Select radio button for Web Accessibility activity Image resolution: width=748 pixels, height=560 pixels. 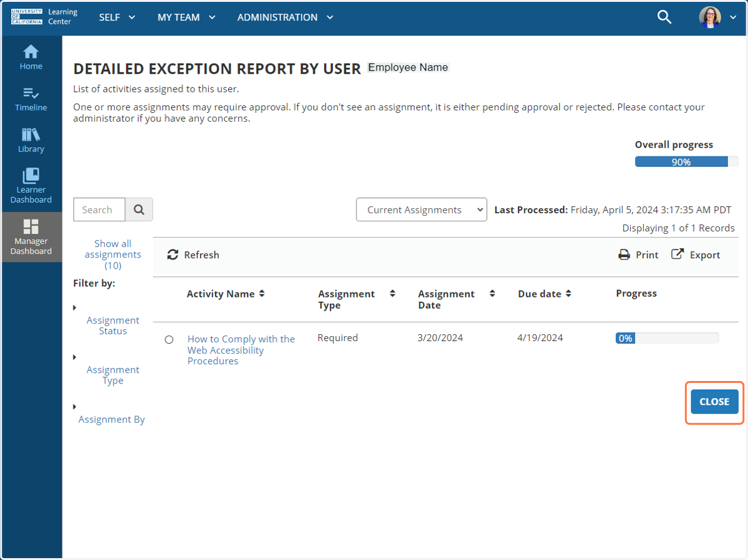pyautogui.click(x=169, y=340)
